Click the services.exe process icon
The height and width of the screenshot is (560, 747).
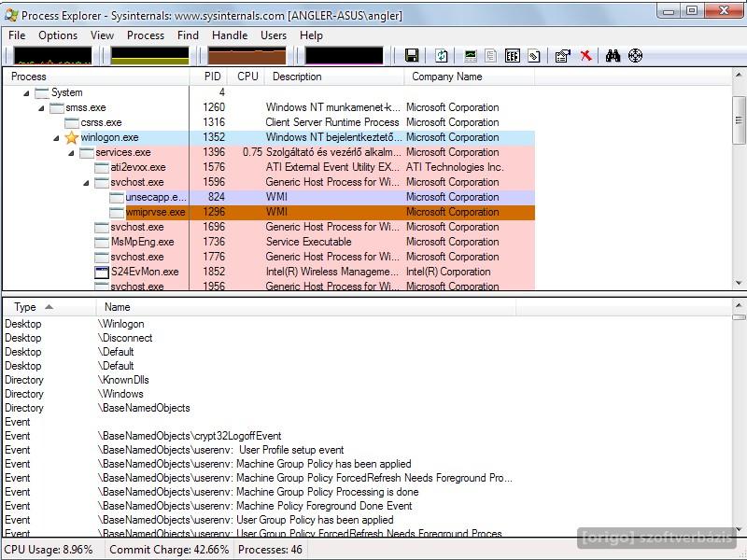87,152
